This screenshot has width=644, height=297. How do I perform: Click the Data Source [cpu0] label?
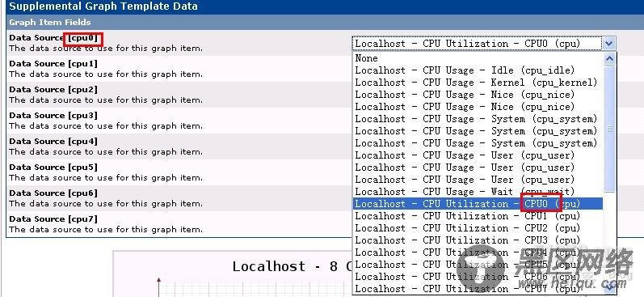pos(53,38)
